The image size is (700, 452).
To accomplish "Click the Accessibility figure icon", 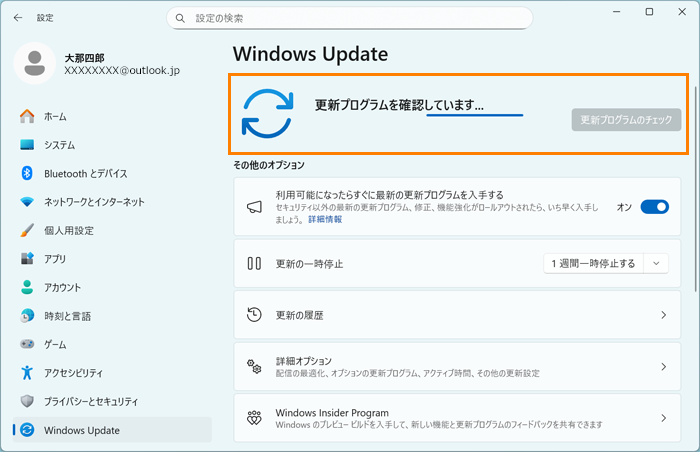I will 27,372.
